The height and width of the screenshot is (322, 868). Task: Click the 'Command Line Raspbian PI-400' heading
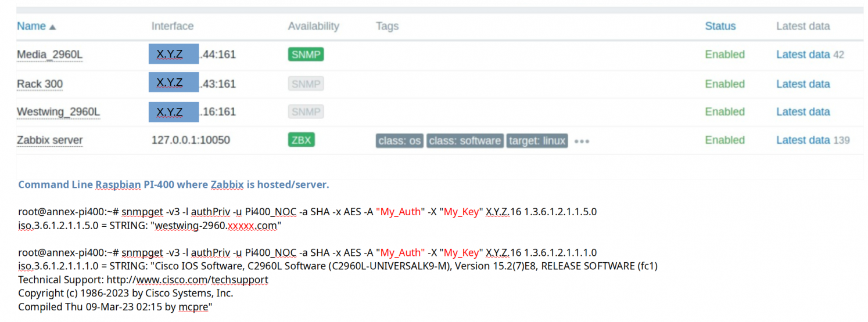173,185
